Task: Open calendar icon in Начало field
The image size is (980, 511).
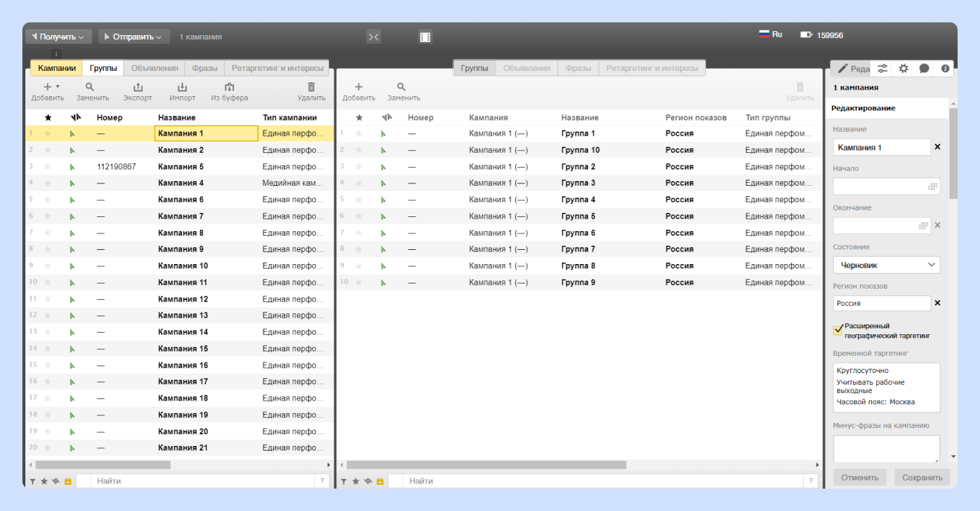Action: [x=932, y=186]
